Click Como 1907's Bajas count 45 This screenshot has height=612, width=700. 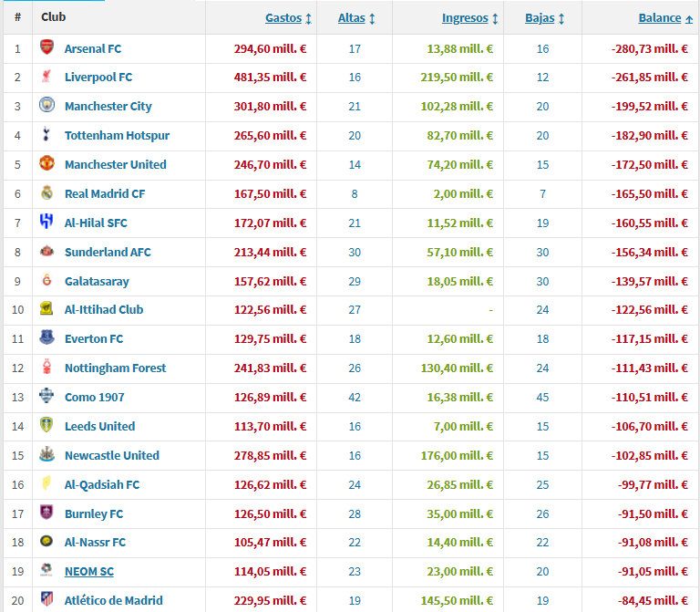(x=542, y=397)
